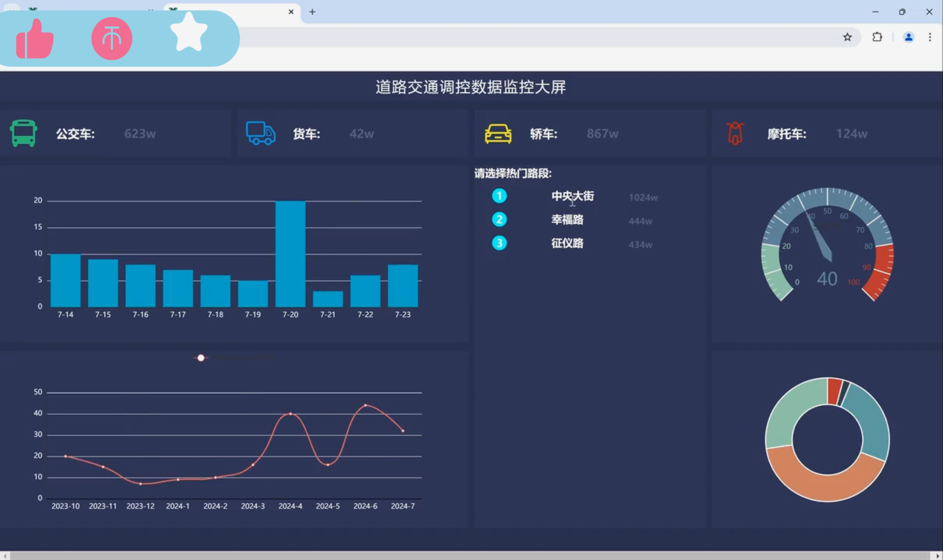Click the pink coin donate icon

click(112, 38)
